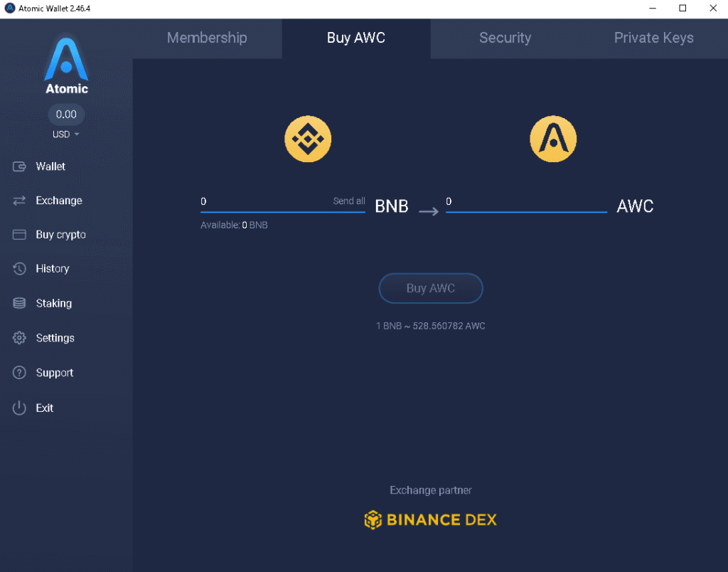Viewport: 728px width, 572px height.
Task: Click the Exit power icon
Action: [x=20, y=408]
